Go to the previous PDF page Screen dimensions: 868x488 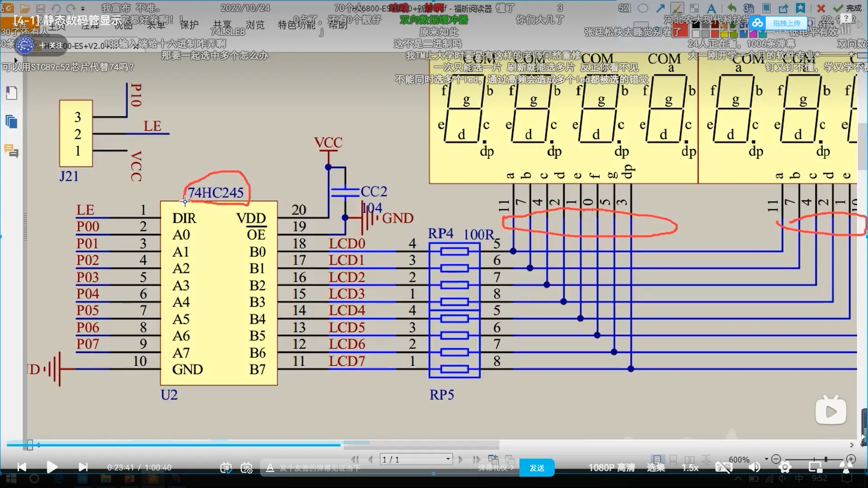[371, 459]
